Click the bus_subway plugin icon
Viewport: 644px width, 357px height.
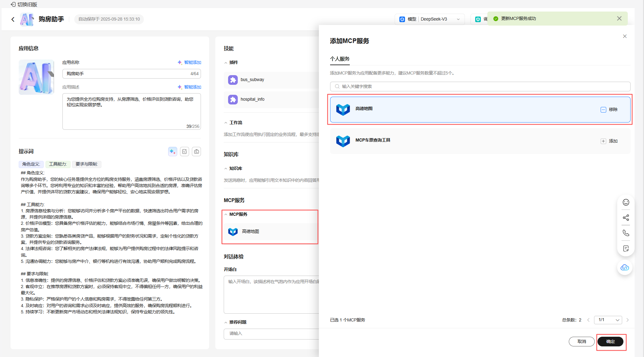pyautogui.click(x=233, y=80)
